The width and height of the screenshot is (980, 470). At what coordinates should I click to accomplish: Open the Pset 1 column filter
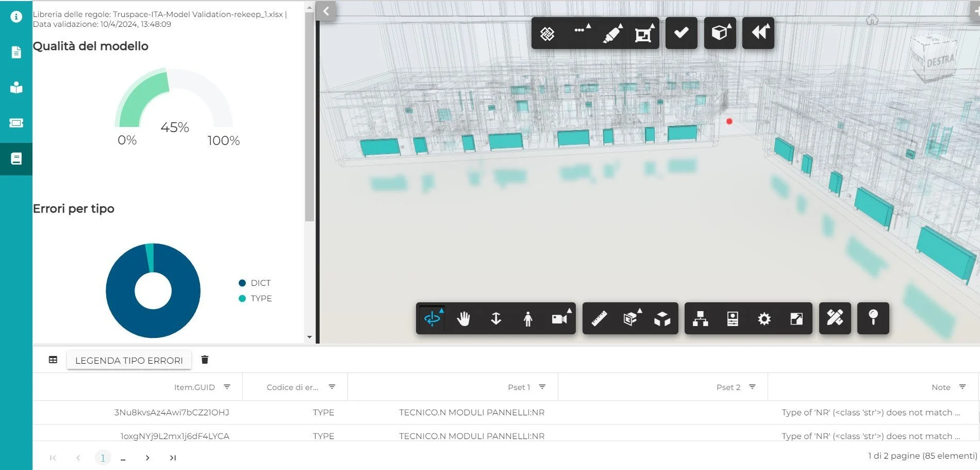point(542,386)
